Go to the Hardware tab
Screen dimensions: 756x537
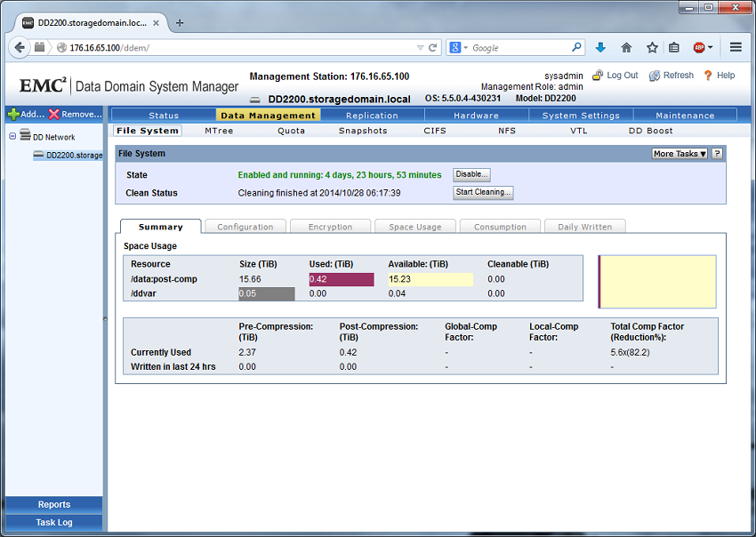pos(477,116)
